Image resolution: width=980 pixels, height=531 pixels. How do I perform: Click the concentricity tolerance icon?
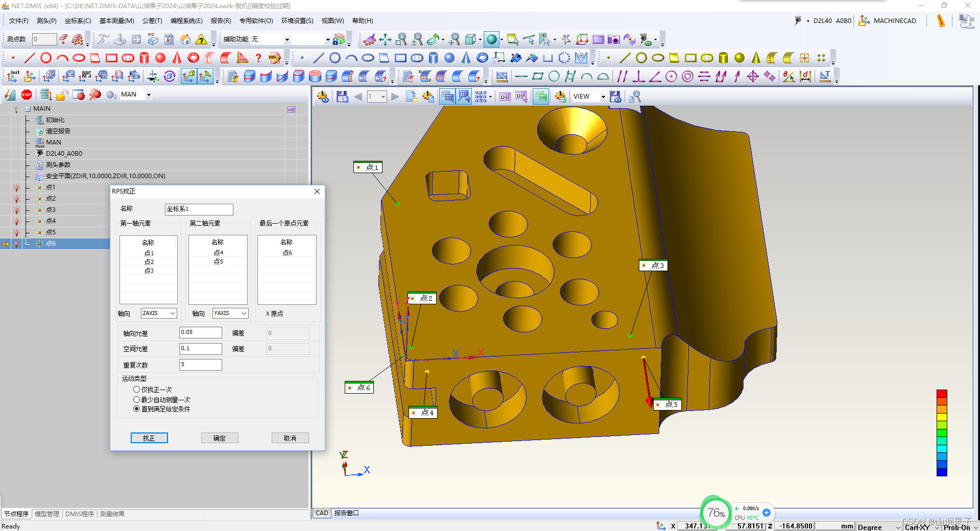point(687,76)
